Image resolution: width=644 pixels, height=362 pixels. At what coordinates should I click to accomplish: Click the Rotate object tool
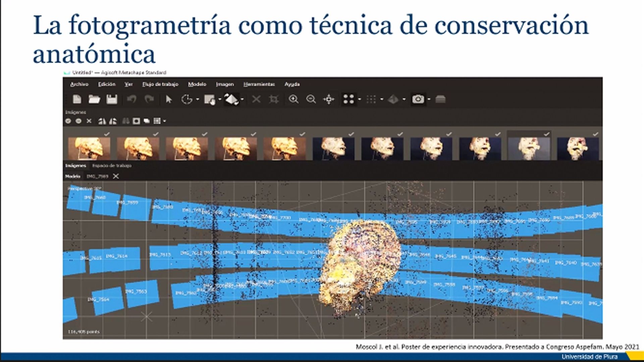click(231, 99)
